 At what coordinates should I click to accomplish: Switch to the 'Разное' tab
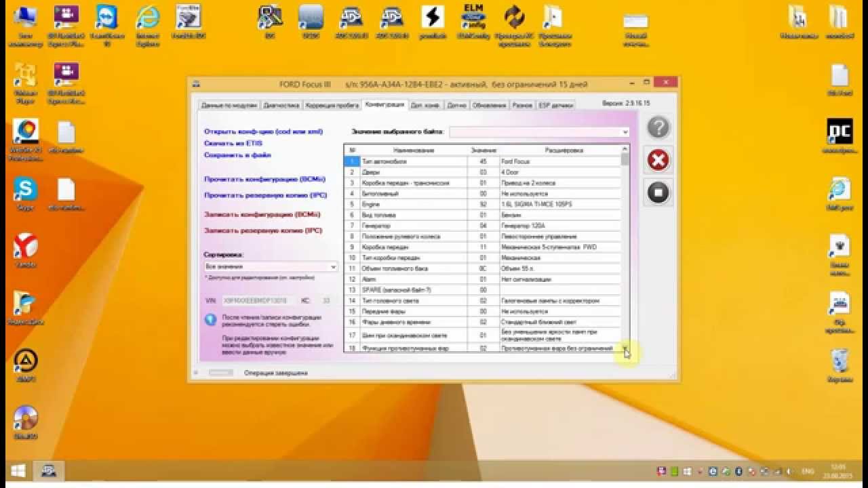pos(522,106)
